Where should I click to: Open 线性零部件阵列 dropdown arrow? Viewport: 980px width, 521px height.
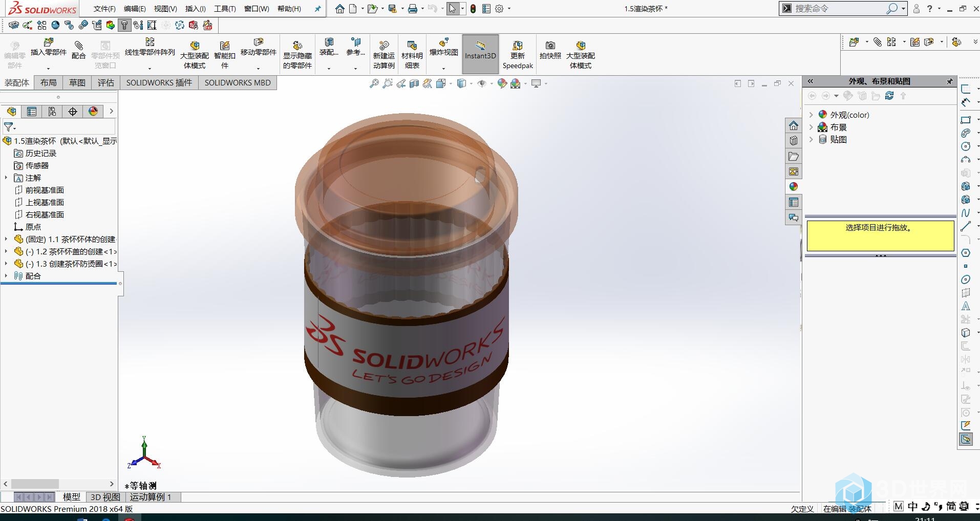pyautogui.click(x=150, y=68)
